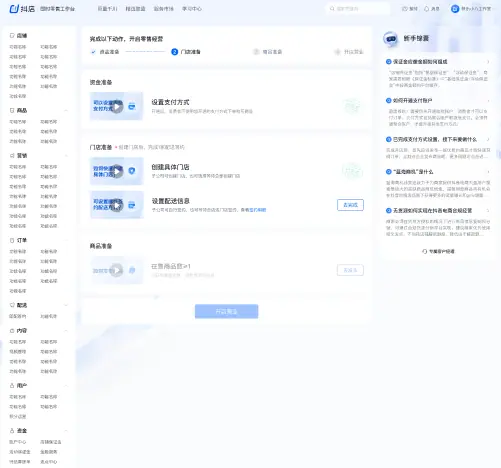Viewport: 501px width, 468px height.
Task: Click the 新手秘籍 robot mascot icon
Action: 390,39
